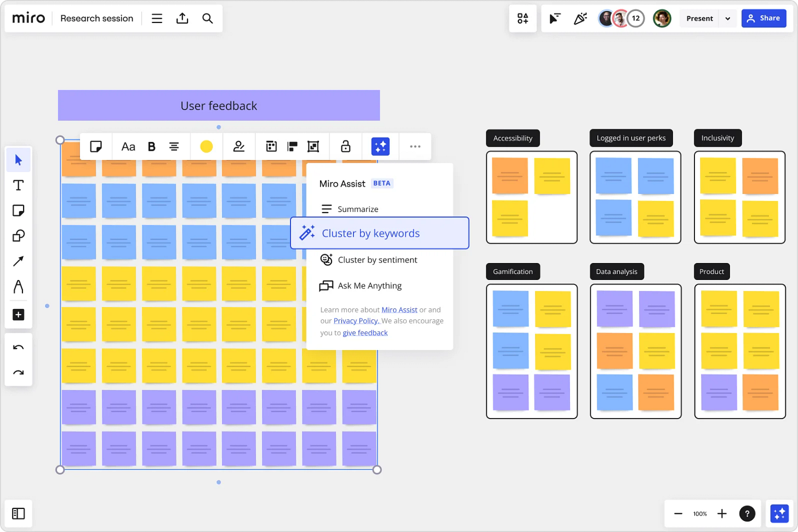Click the Research session board title
798x532 pixels.
(97, 18)
